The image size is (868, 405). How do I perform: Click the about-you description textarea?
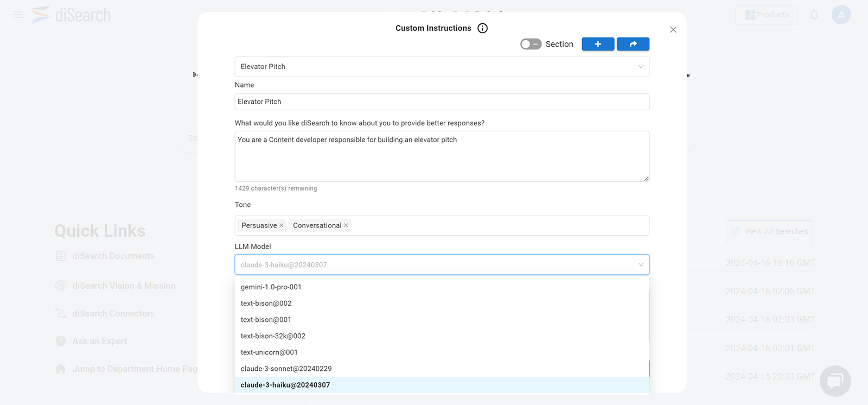(x=442, y=156)
